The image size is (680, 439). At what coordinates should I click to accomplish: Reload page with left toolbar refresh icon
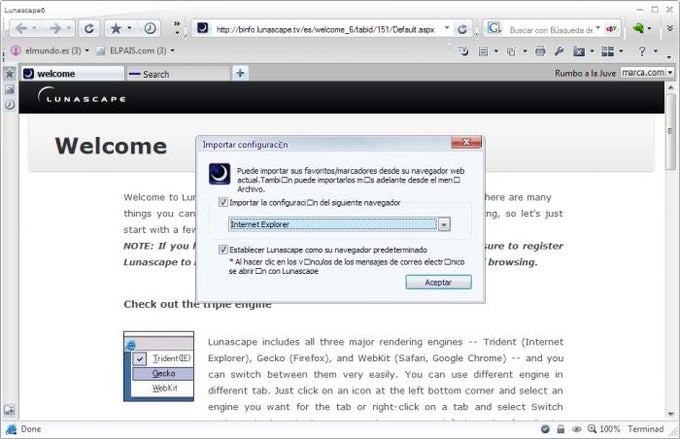pyautogui.click(x=89, y=29)
